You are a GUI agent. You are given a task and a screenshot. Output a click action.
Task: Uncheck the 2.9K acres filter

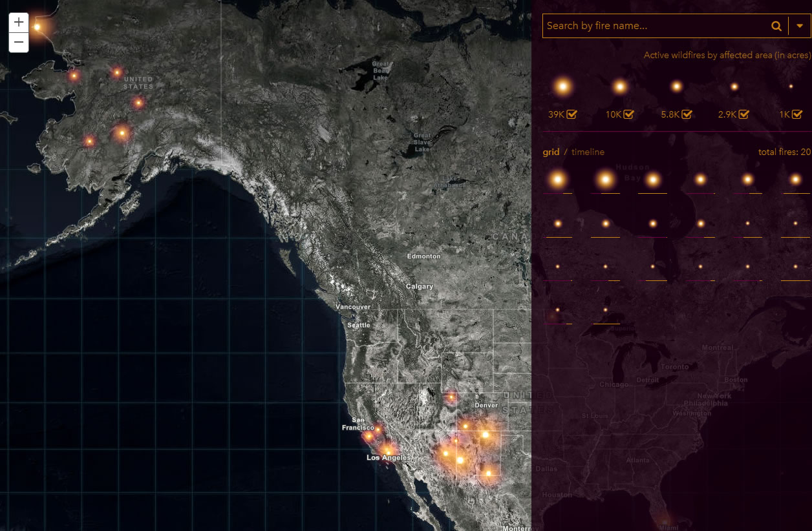pyautogui.click(x=743, y=114)
